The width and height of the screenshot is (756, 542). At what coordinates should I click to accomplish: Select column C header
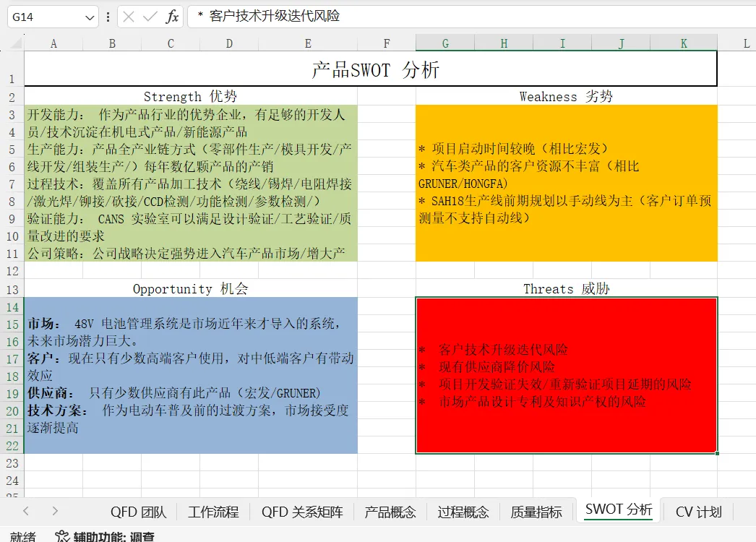tap(171, 43)
